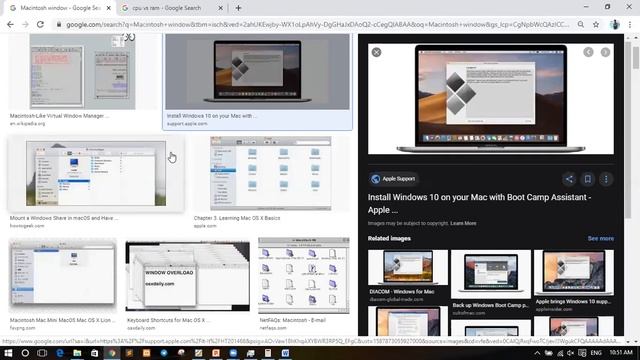Click the browser forward arrow
The height and width of the screenshot is (360, 640).
pyautogui.click(x=25, y=24)
